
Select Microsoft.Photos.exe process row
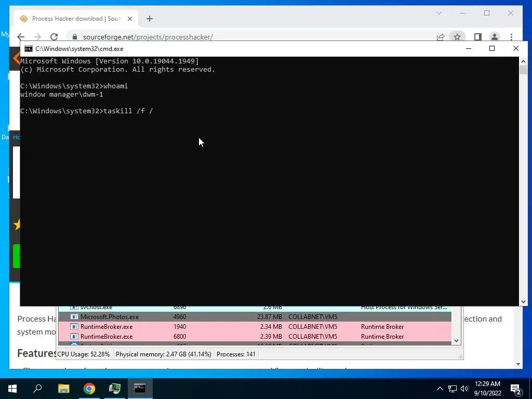[x=255, y=317]
